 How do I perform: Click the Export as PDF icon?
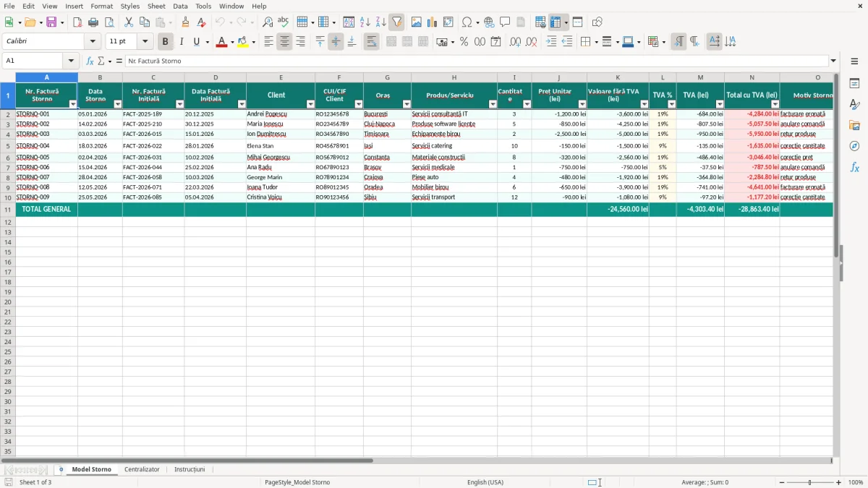click(77, 22)
